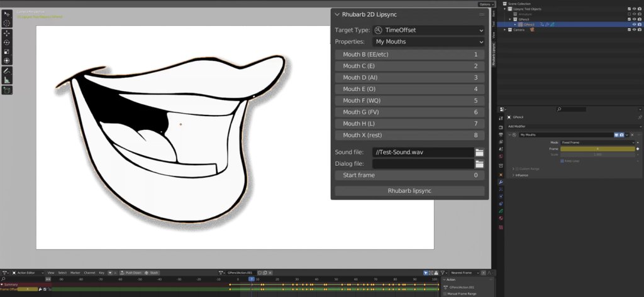Collapse the Lipsync Test Objects collection
Image resolution: width=644 pixels, height=297 pixels.
point(506,9)
